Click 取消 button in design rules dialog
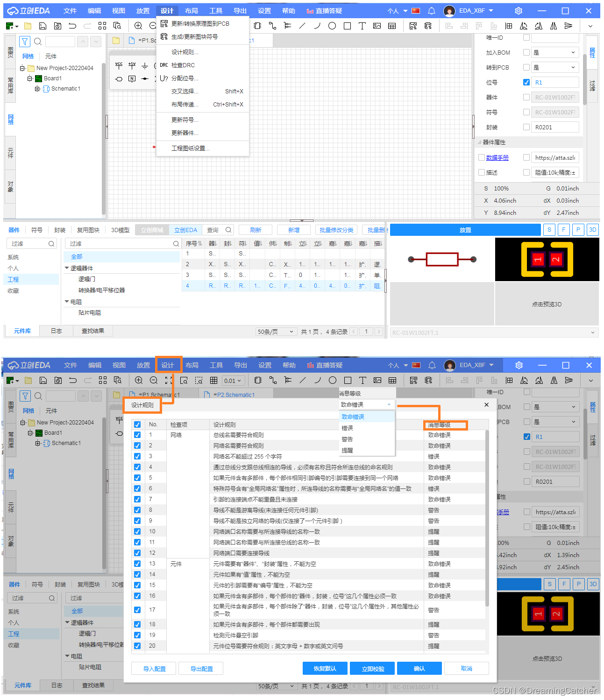 coord(467,669)
